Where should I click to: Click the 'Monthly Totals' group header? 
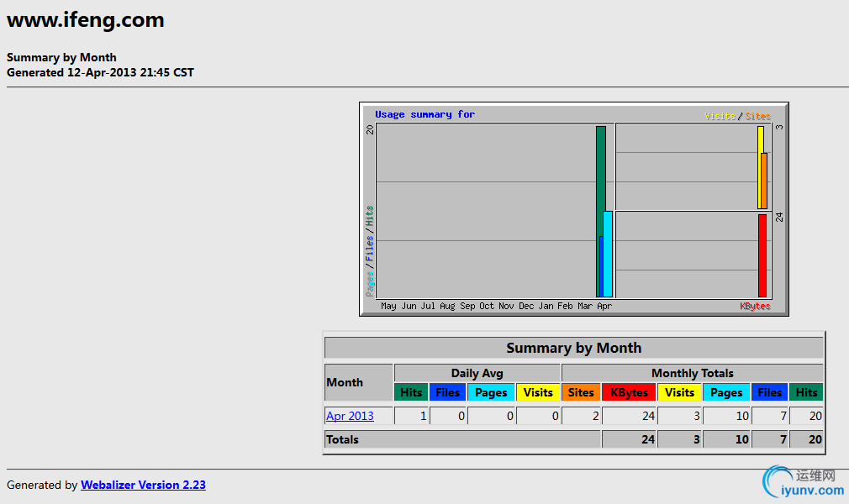(x=693, y=373)
